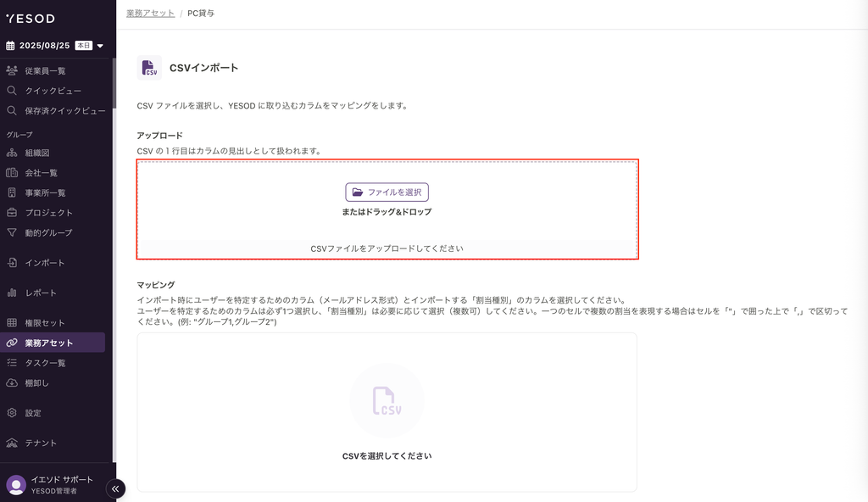Click the faded CSV file placeholder icon
Image resolution: width=868 pixels, height=502 pixels.
pos(387,400)
